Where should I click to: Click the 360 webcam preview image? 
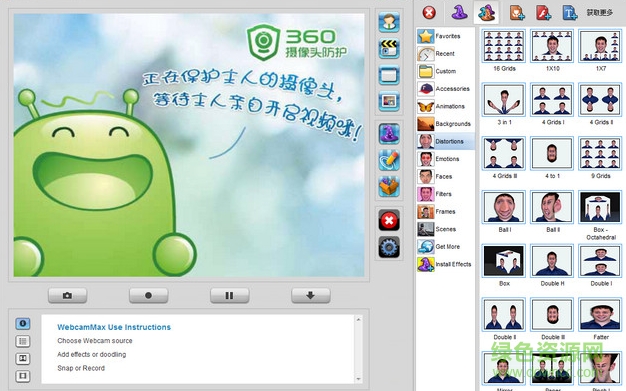[x=189, y=145]
